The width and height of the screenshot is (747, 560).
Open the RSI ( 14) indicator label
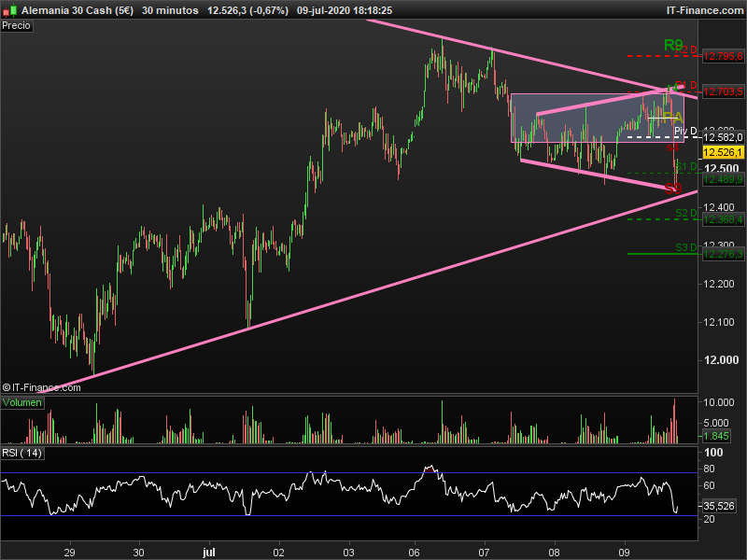coord(21,453)
